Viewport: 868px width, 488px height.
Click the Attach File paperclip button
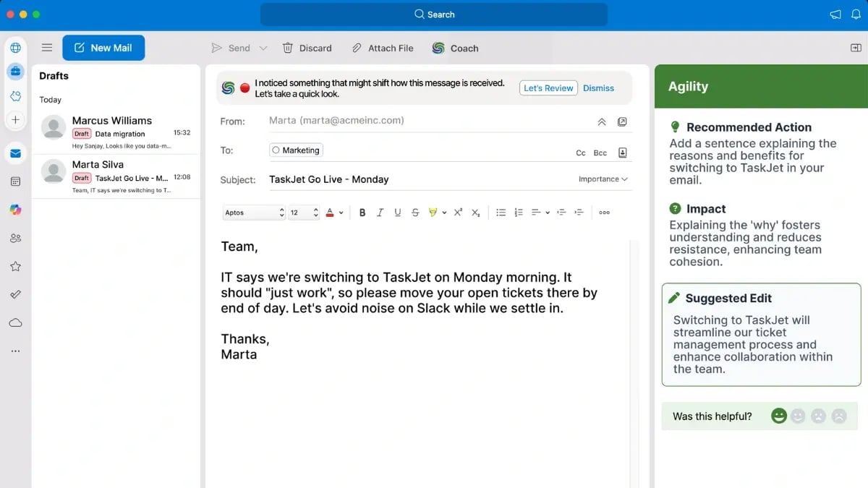point(383,48)
